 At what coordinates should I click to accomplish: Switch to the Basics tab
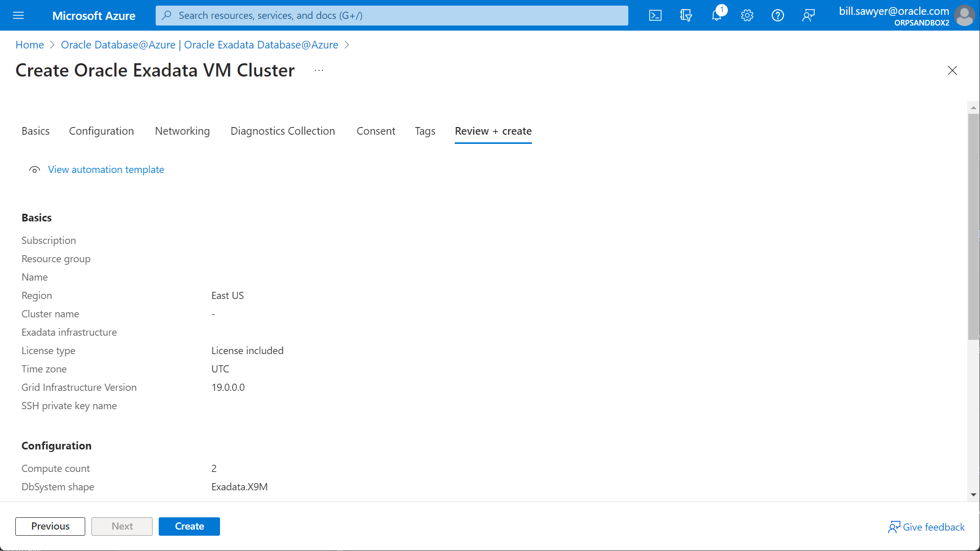click(35, 131)
